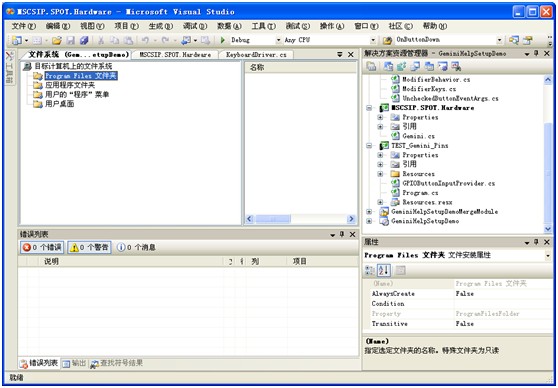Switch to MSCSIP.SPOT.Hardware tab
558x388 pixels.
[175, 55]
